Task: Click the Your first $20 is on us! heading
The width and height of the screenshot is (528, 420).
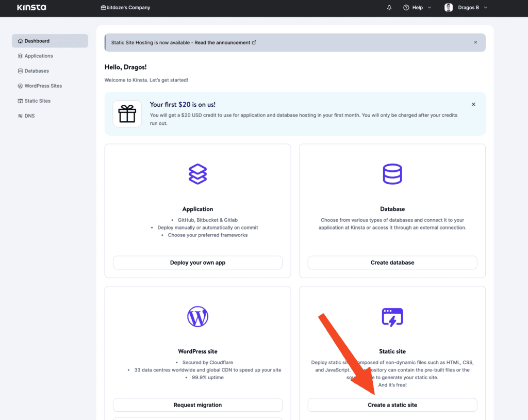Action: coord(183,105)
